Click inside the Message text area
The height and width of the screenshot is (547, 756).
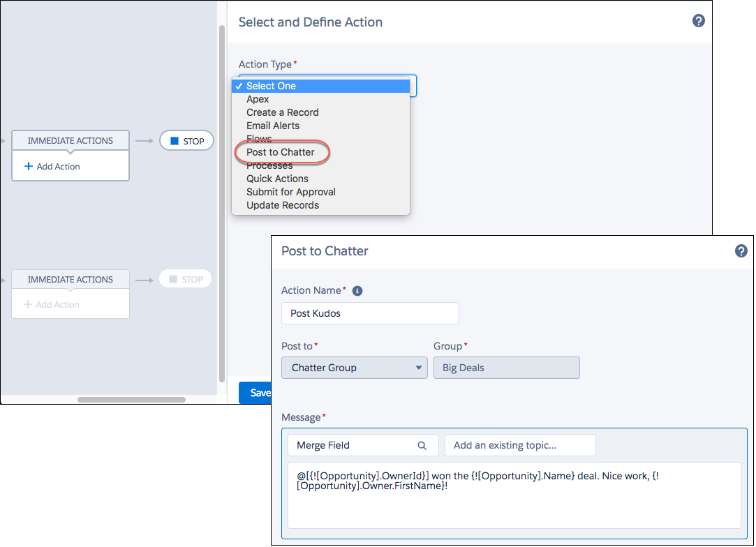point(514,495)
